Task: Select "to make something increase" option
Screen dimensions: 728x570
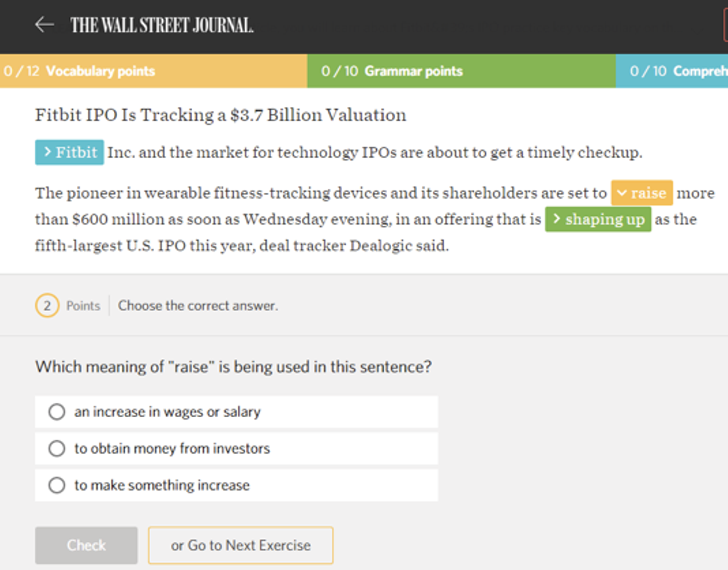Action: click(57, 486)
